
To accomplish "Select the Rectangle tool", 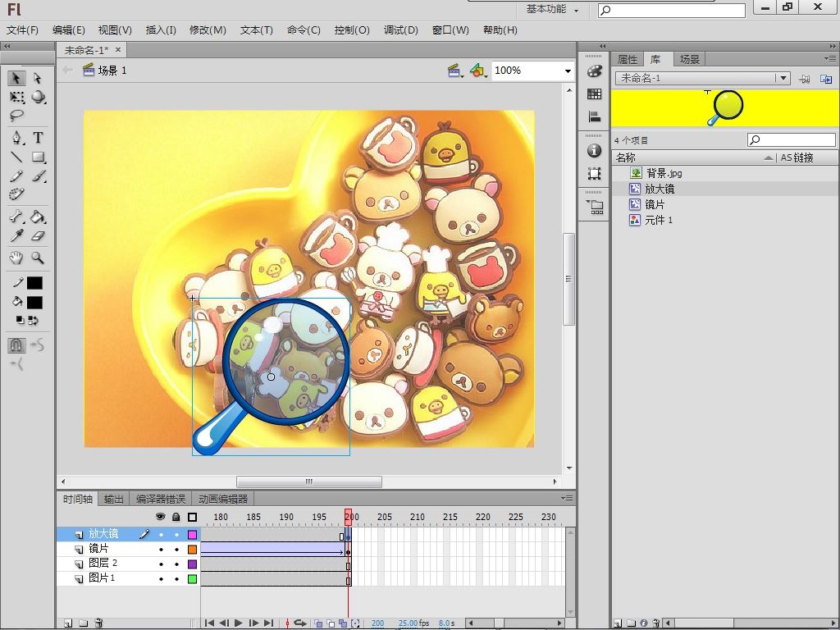I will click(x=38, y=157).
